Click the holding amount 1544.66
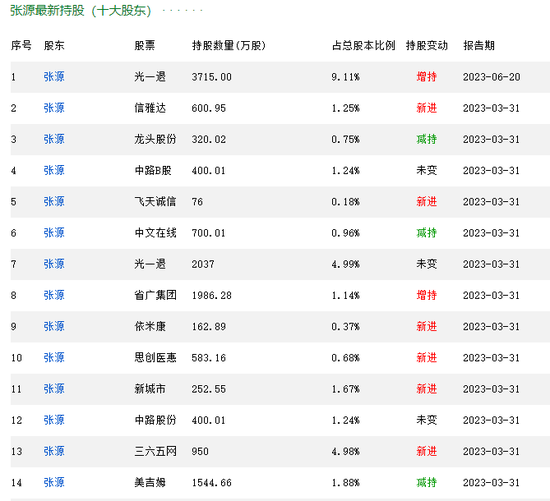Image resolution: width=550 pixels, height=501 pixels. click(x=212, y=483)
